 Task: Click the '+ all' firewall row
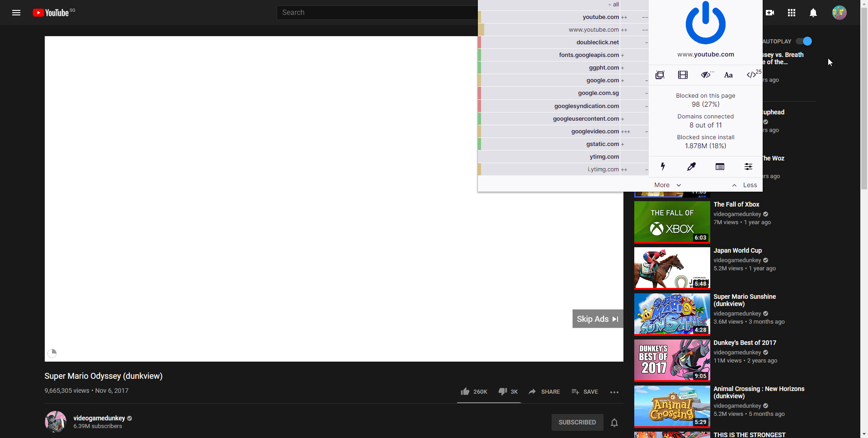click(x=563, y=5)
